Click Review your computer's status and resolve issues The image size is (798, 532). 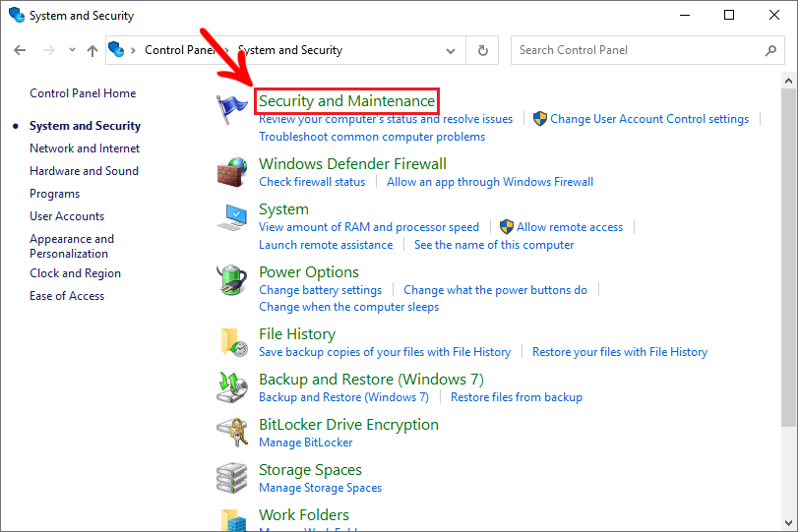[386, 119]
